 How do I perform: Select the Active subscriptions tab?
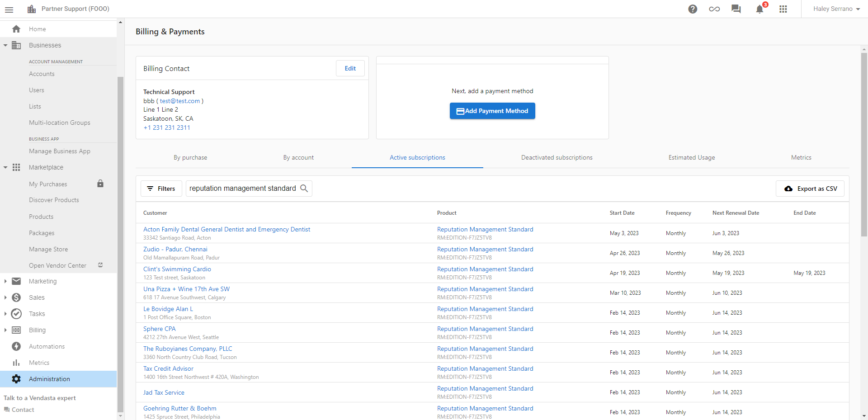tap(417, 157)
